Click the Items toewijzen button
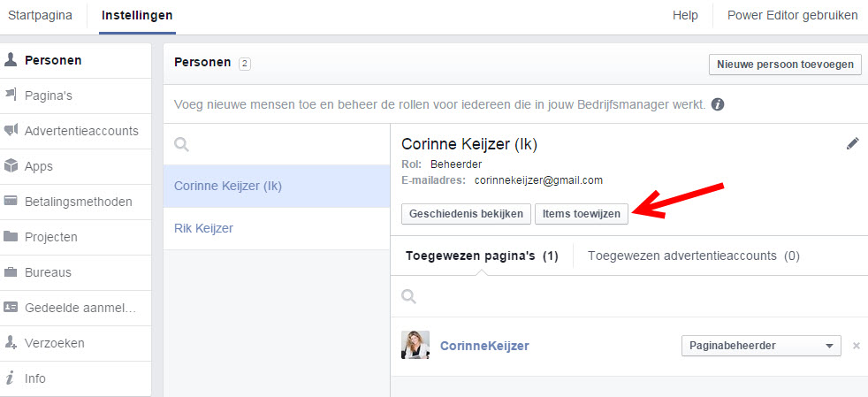 point(582,214)
